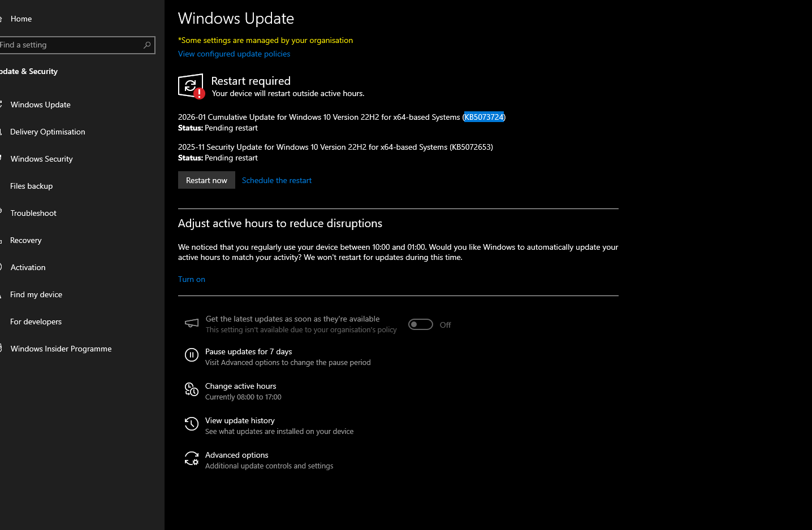Open Recovery settings

pos(25,240)
